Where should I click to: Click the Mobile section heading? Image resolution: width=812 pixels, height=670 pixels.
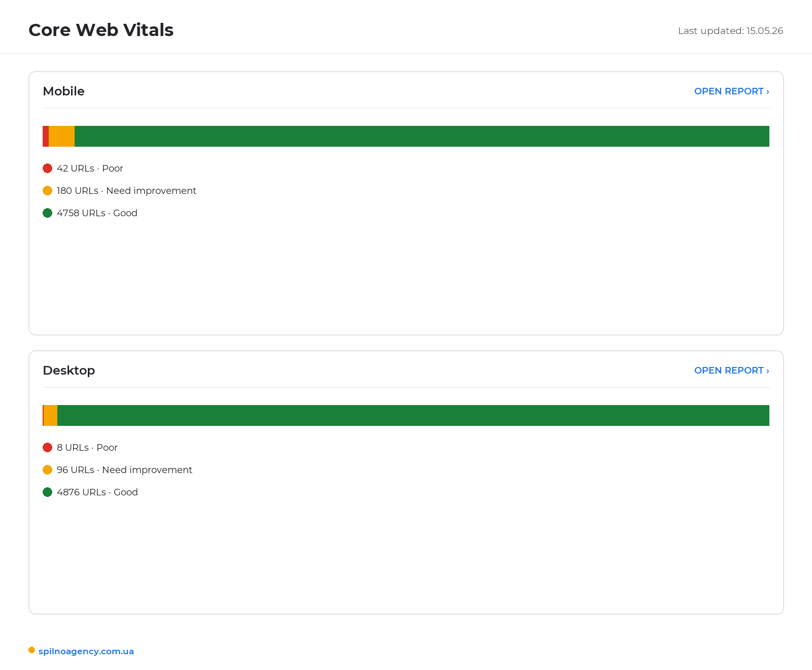click(63, 91)
